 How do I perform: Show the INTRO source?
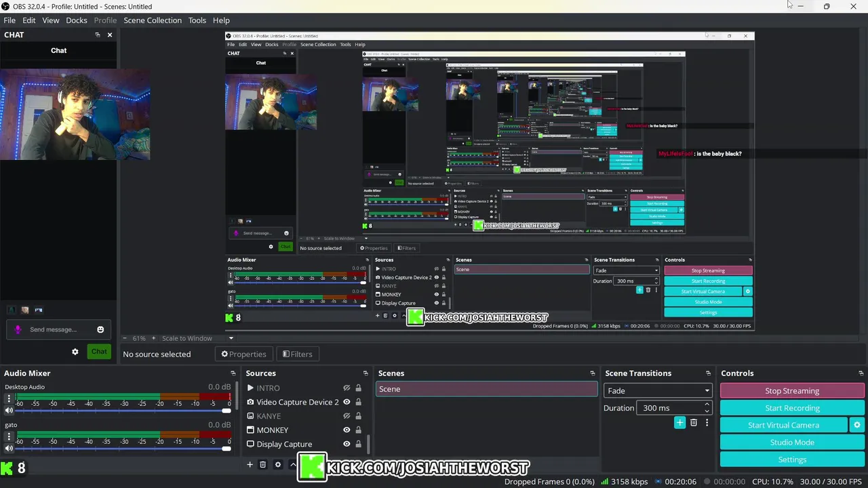[x=347, y=388]
